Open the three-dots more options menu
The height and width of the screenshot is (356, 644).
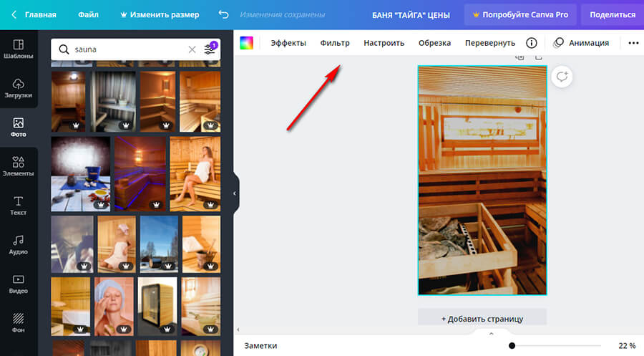coord(633,43)
